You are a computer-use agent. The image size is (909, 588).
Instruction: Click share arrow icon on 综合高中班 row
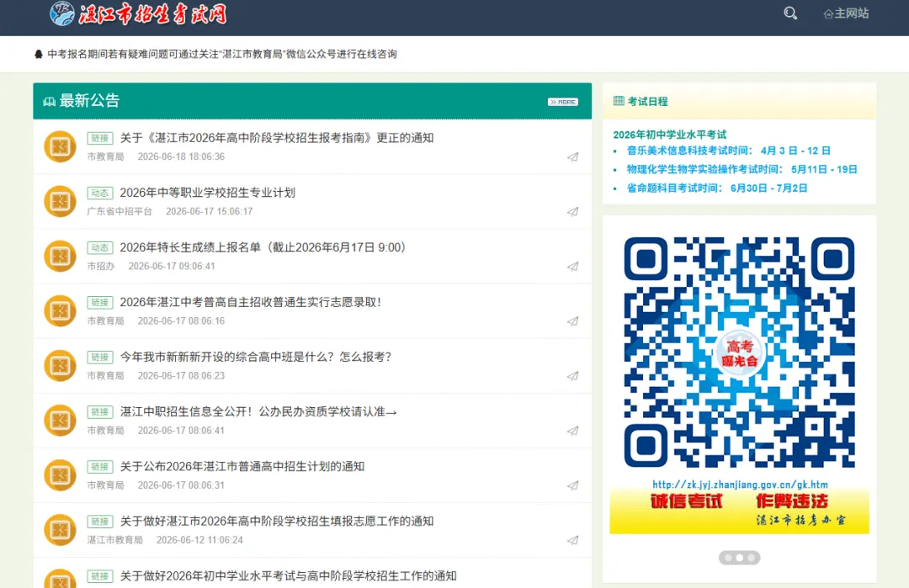[x=573, y=376]
